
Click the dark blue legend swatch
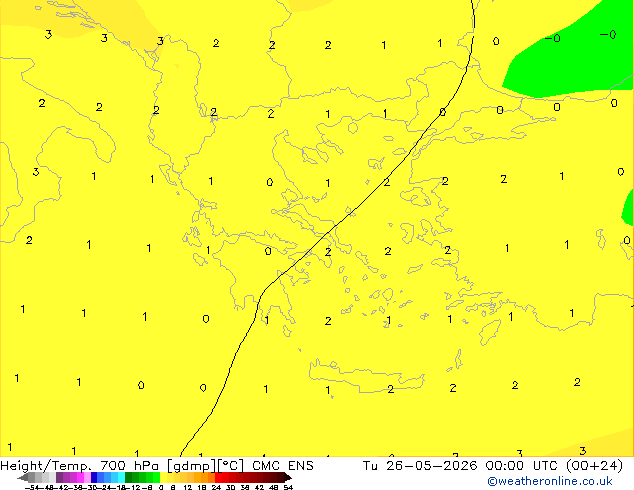[x=94, y=477]
